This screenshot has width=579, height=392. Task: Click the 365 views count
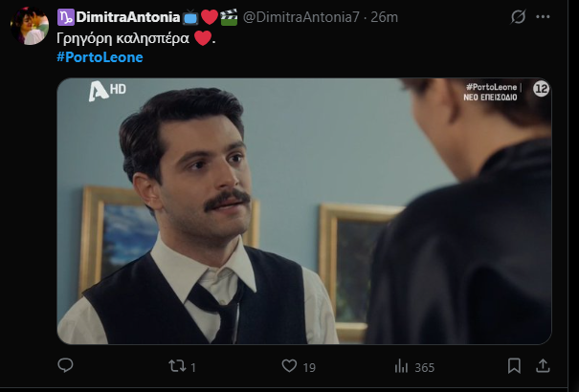(424, 367)
